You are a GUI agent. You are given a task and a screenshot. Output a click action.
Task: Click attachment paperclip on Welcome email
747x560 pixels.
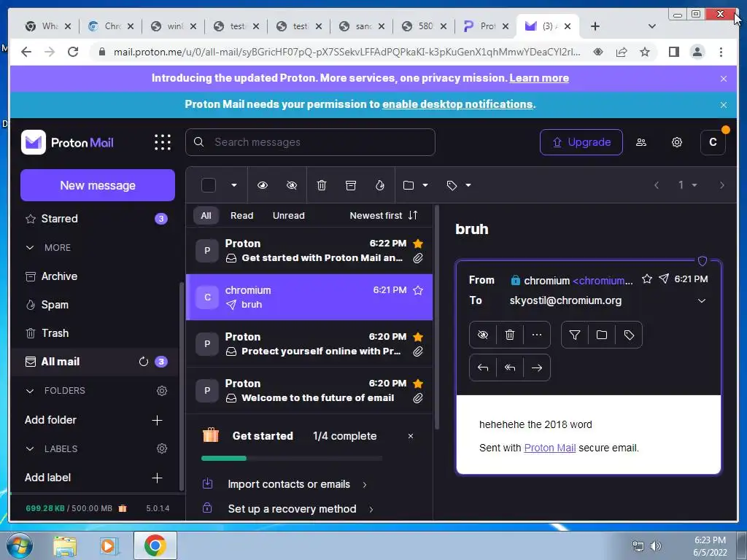click(418, 398)
